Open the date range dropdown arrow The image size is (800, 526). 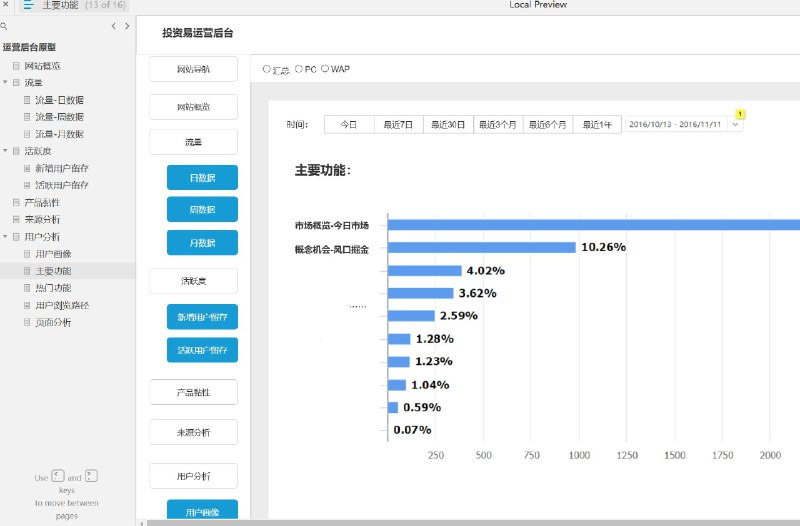(735, 124)
